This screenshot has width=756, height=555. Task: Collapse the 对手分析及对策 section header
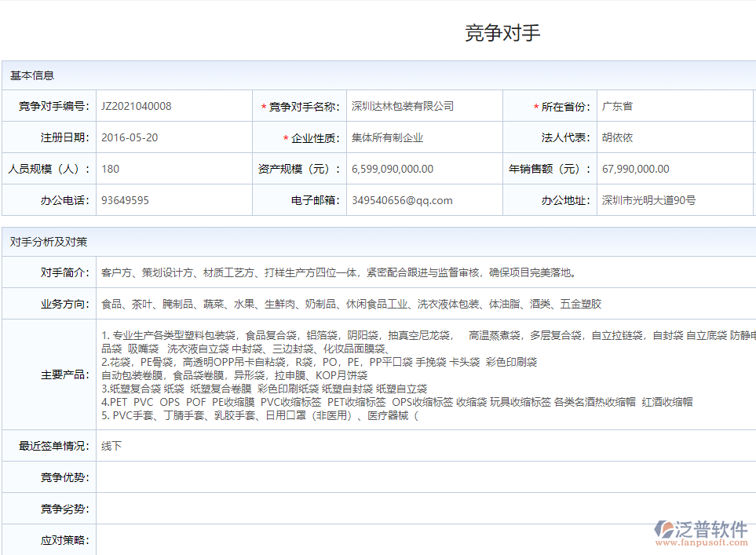click(49, 242)
